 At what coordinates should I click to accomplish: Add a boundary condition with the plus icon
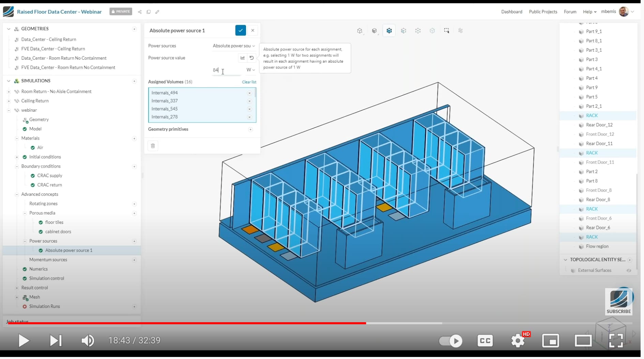click(134, 167)
